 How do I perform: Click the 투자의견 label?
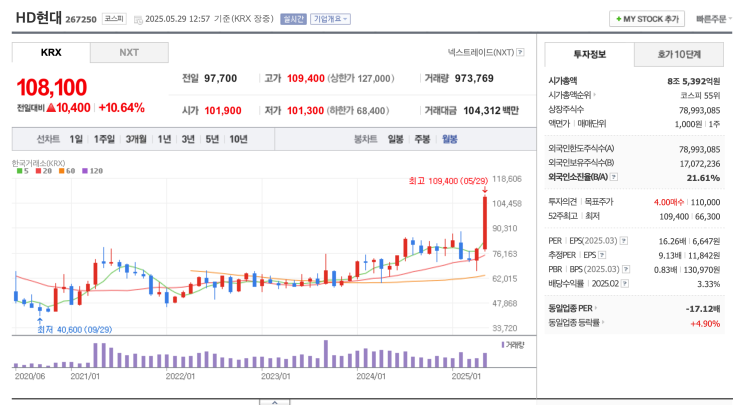tap(562, 202)
